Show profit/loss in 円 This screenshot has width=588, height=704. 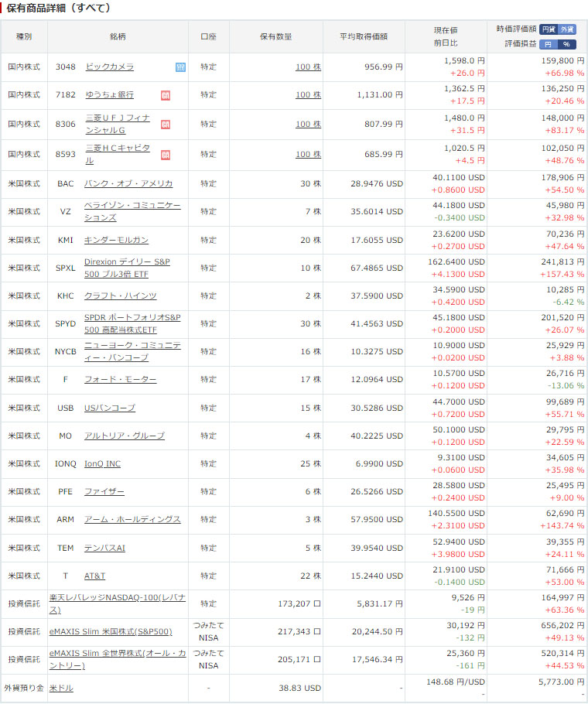548,44
